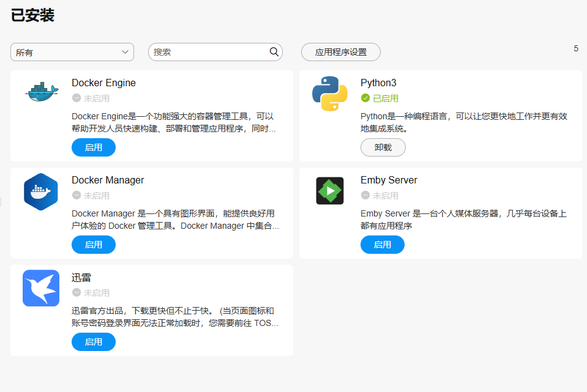Click Emby Server's 未启用 status label
Viewport: 587px width, 392px height.
[x=386, y=196]
